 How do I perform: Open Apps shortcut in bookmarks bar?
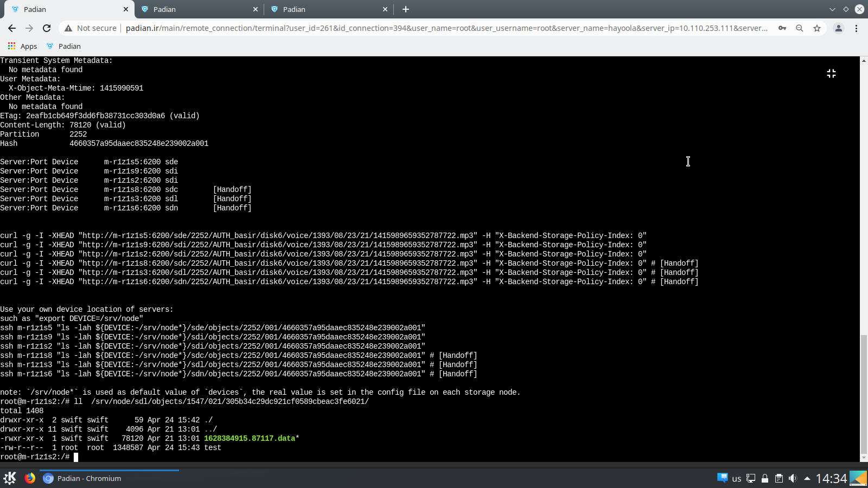22,46
